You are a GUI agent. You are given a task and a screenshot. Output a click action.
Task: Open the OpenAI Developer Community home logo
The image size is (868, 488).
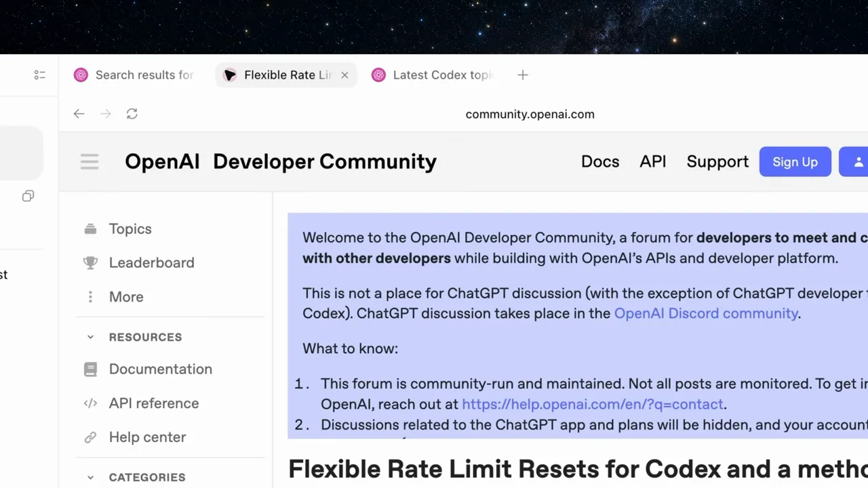[x=280, y=161]
